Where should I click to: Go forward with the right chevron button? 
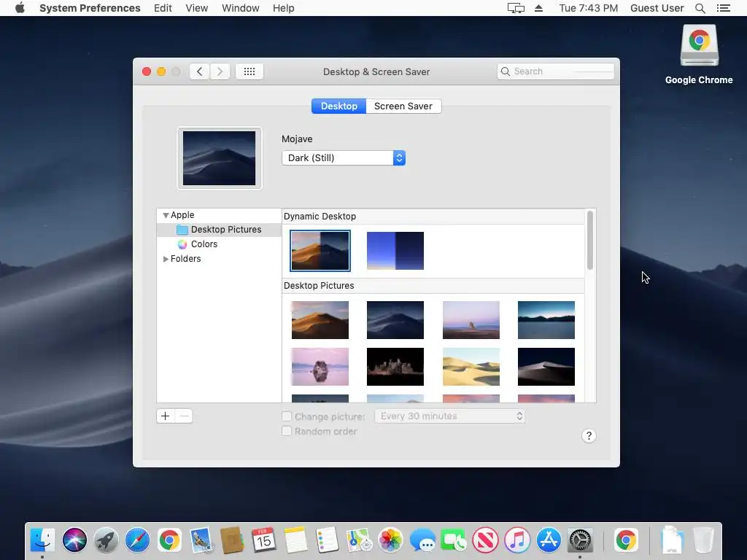[x=220, y=71]
